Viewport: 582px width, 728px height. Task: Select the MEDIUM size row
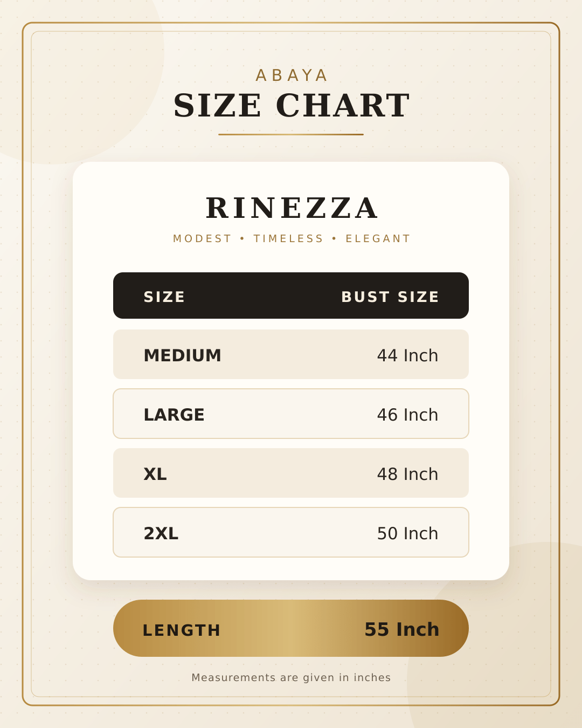click(x=291, y=354)
